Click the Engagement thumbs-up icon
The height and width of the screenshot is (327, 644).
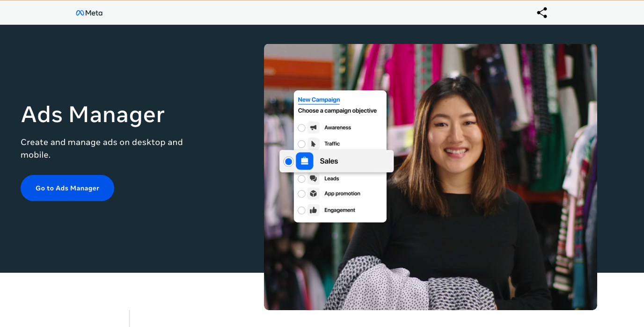coord(314,210)
